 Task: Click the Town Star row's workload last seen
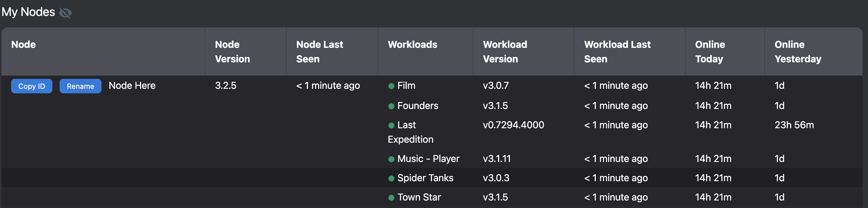coord(616,197)
